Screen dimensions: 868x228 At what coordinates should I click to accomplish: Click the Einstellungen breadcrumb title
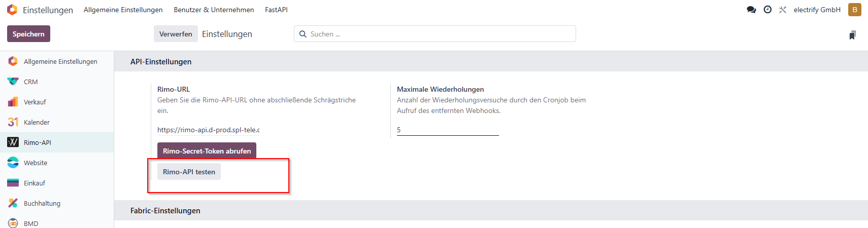point(227,34)
